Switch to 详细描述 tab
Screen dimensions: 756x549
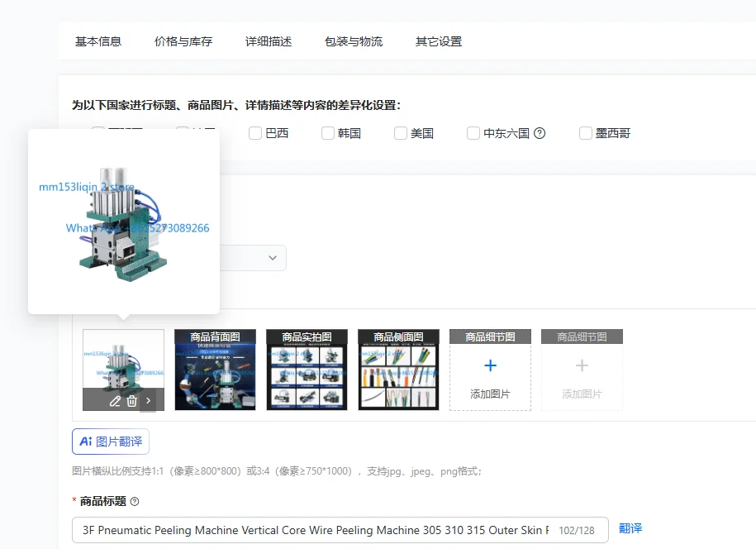269,41
